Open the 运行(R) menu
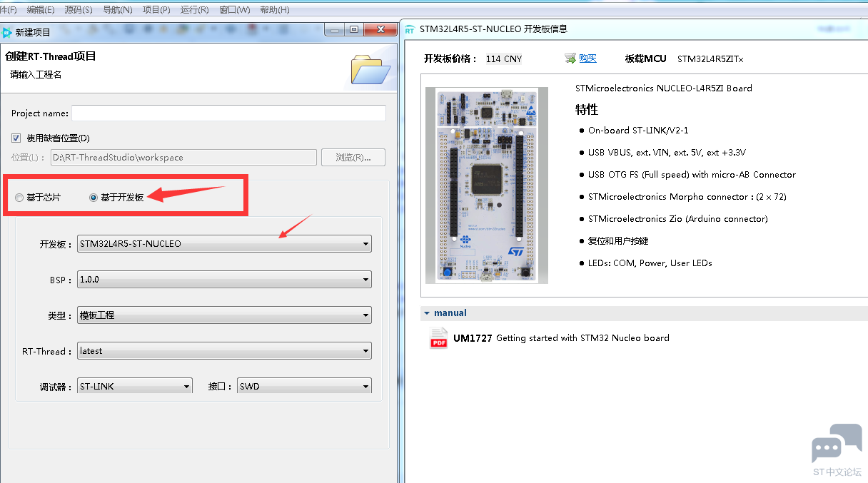 195,10
